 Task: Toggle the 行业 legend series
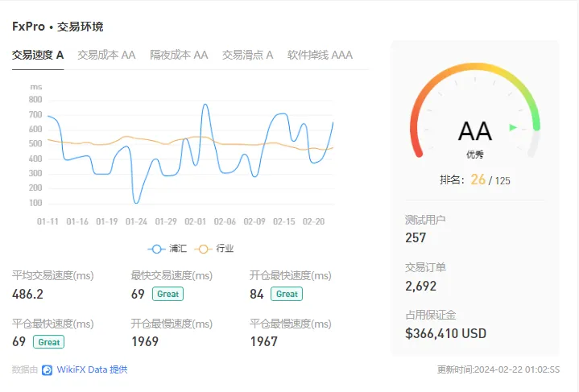click(214, 249)
